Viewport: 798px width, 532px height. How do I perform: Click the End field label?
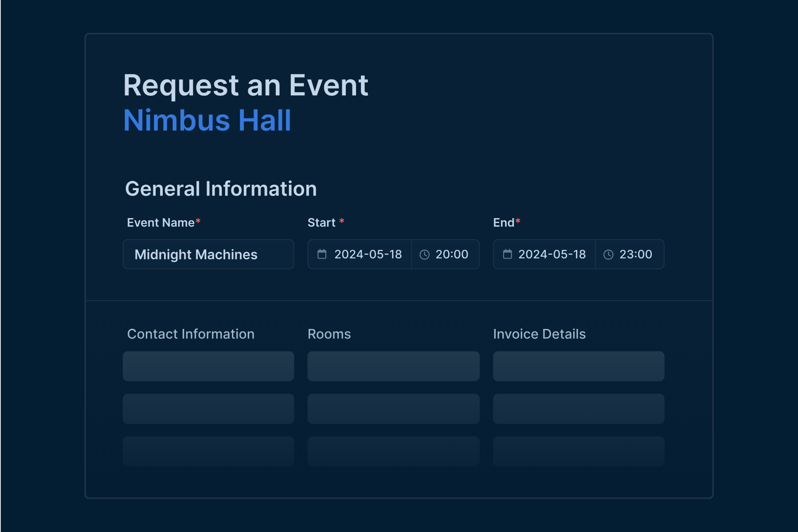[504, 223]
